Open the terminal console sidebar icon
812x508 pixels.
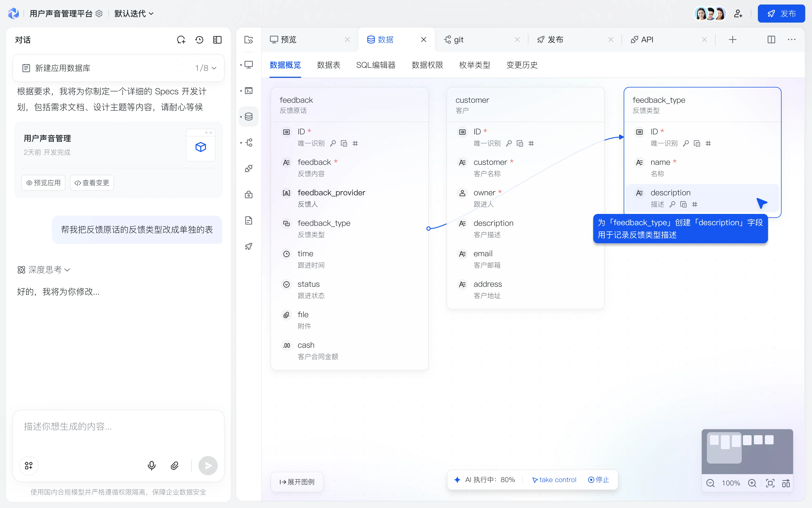[x=249, y=91]
